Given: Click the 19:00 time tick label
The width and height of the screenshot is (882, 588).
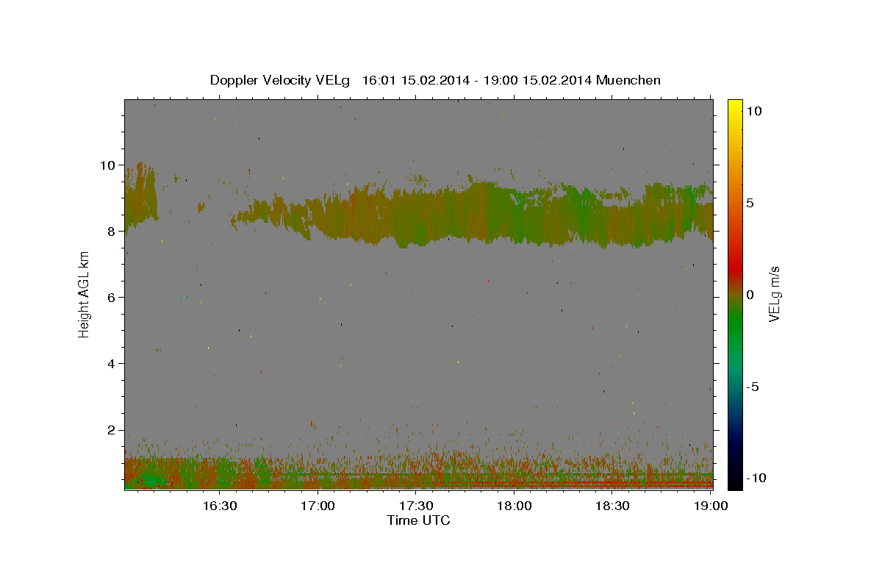Looking at the screenshot, I should [x=711, y=506].
